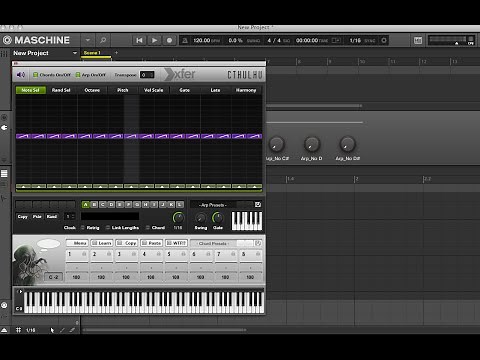Image resolution: width=480 pixels, height=360 pixels.
Task: Open the Harmony tab
Action: click(x=246, y=90)
